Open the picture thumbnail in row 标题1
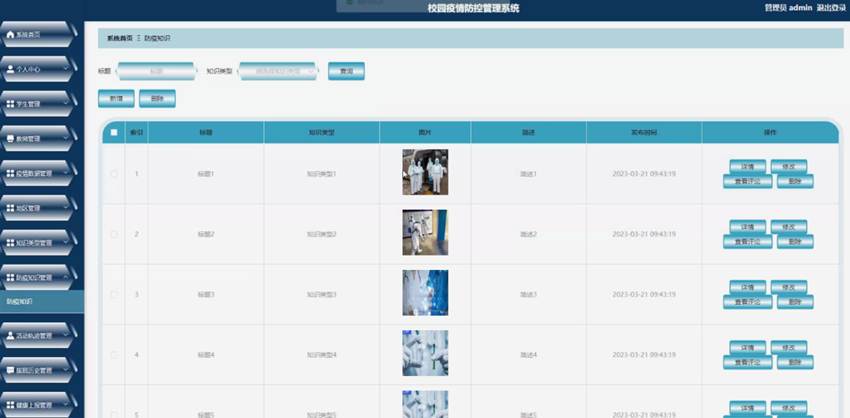The image size is (850, 418). 425,172
